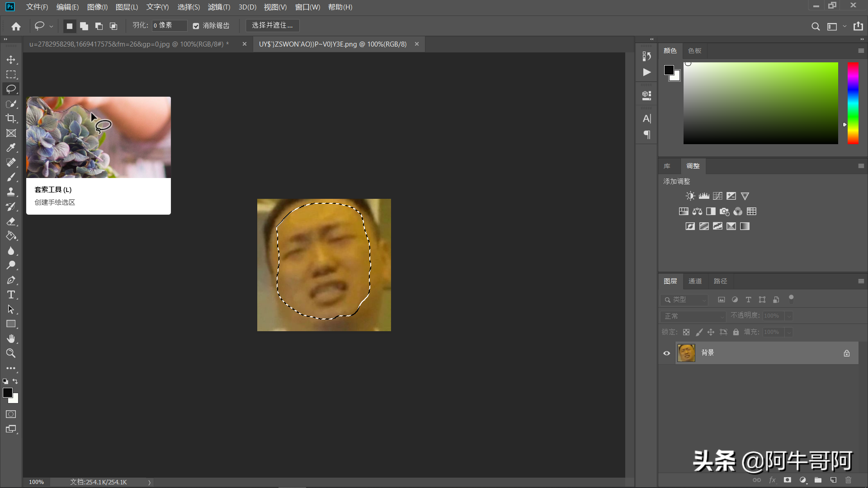Open the 滤镜(T) menu
868x488 pixels.
(x=219, y=7)
